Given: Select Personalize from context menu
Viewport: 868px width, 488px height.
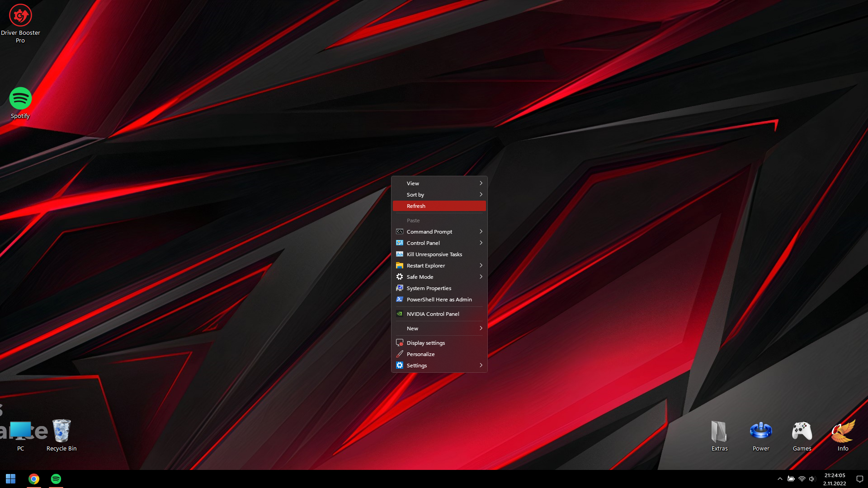Looking at the screenshot, I should pyautogui.click(x=420, y=354).
